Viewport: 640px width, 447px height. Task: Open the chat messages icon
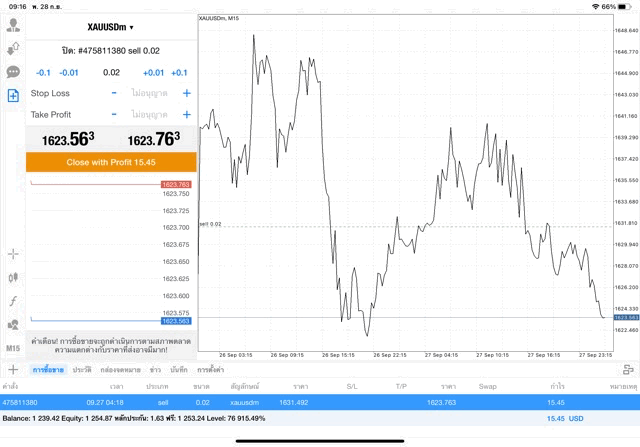point(13,72)
